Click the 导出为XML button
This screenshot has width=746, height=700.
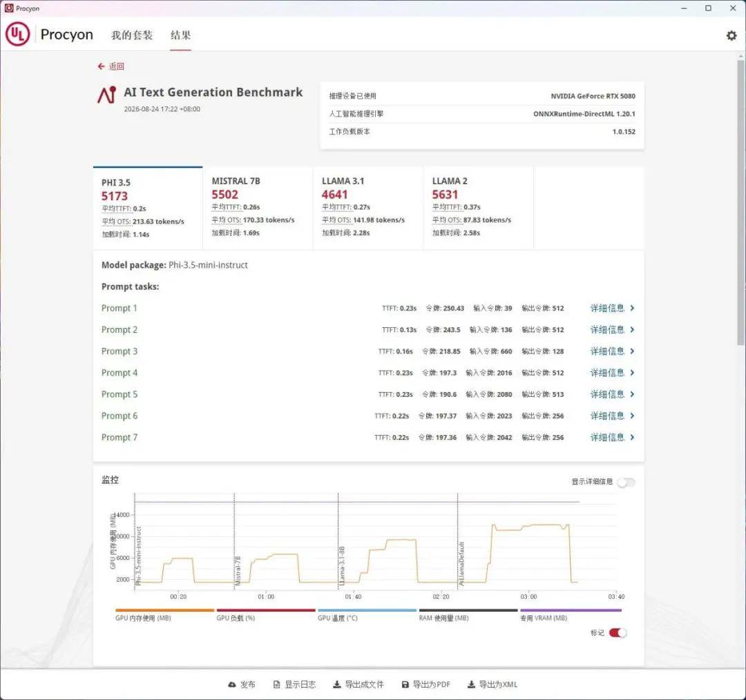click(x=492, y=684)
